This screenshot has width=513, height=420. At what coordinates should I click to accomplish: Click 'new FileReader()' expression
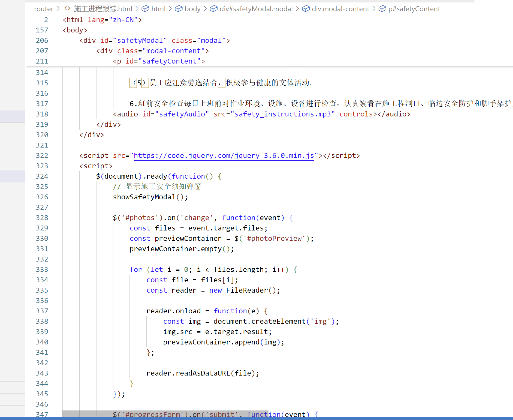[243, 290]
